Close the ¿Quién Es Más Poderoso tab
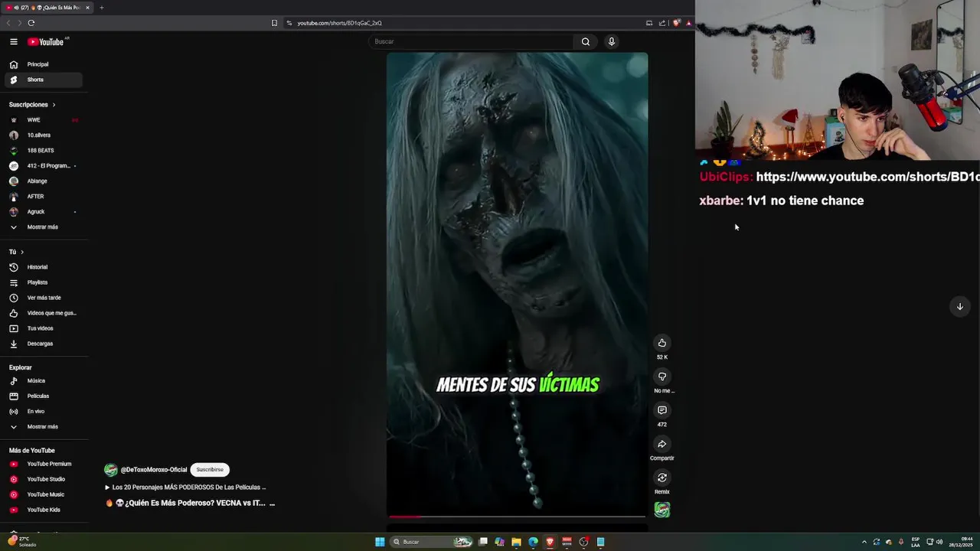The width and height of the screenshot is (980, 551). 87,8
